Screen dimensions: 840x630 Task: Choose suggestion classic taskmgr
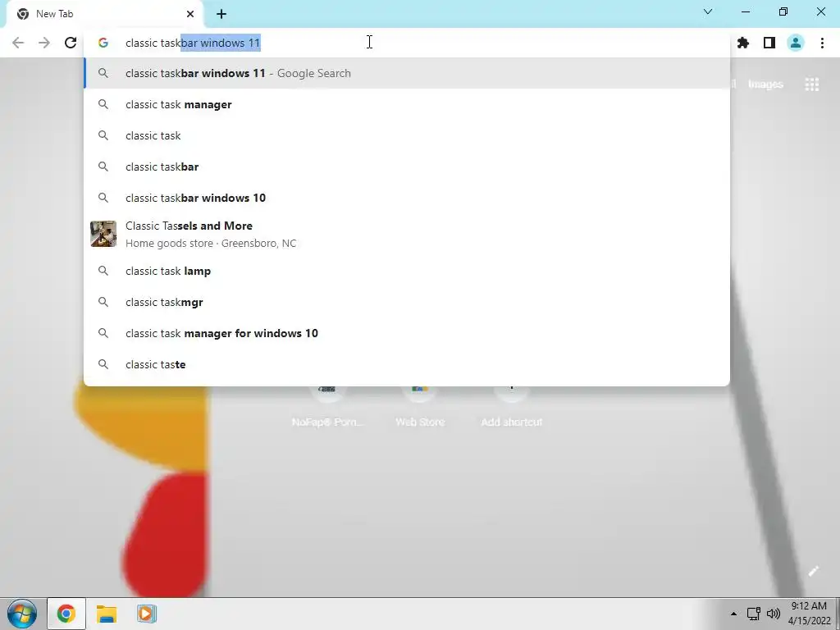(407, 302)
